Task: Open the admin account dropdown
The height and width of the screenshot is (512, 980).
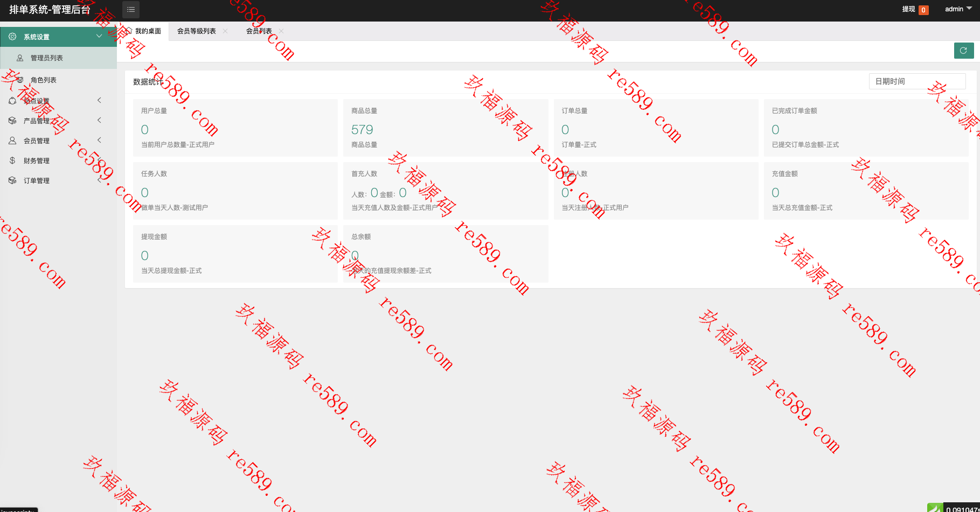Action: [958, 9]
